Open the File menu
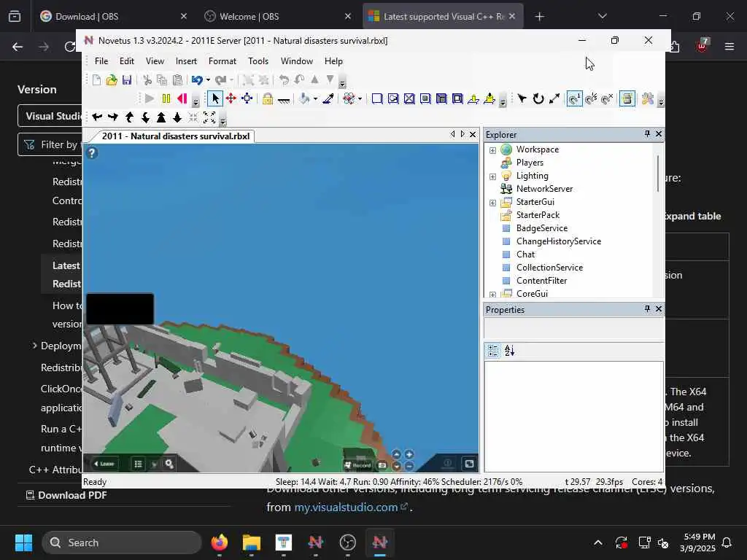Image resolution: width=747 pixels, height=560 pixels. pyautogui.click(x=101, y=61)
